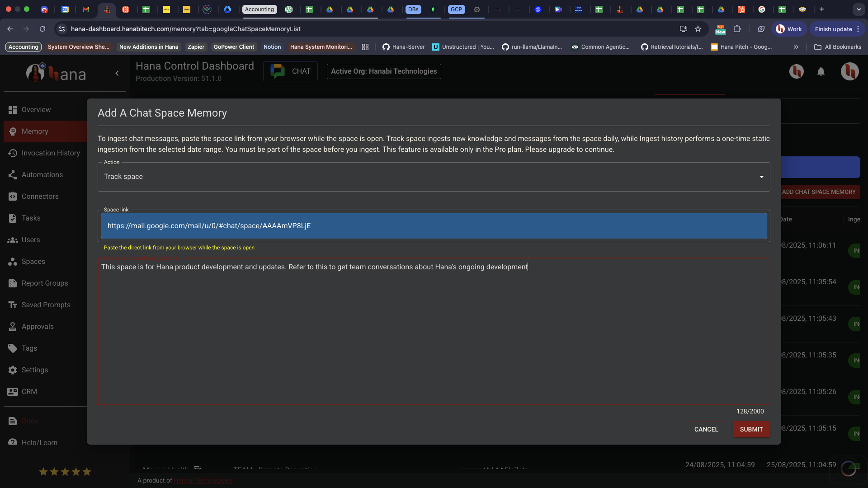Viewport: 868px width, 488px height.
Task: Click the ADD CHAT SPACE MEMORY button
Action: 818,192
